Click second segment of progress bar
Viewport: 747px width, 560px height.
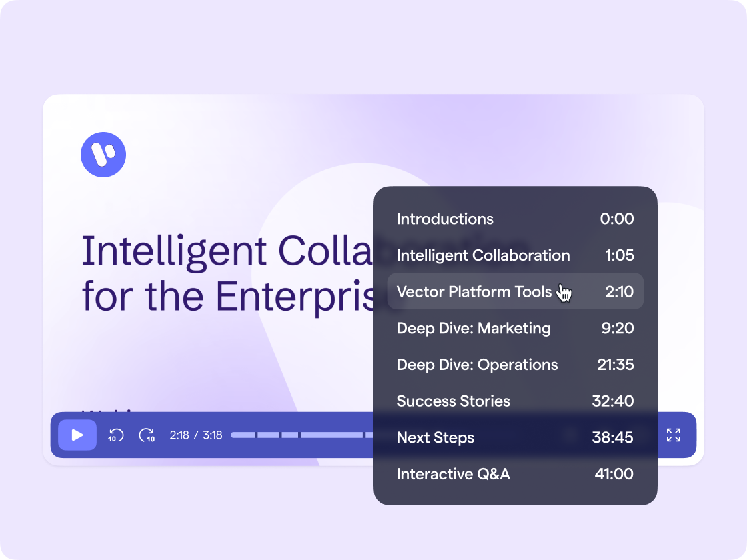click(268, 435)
